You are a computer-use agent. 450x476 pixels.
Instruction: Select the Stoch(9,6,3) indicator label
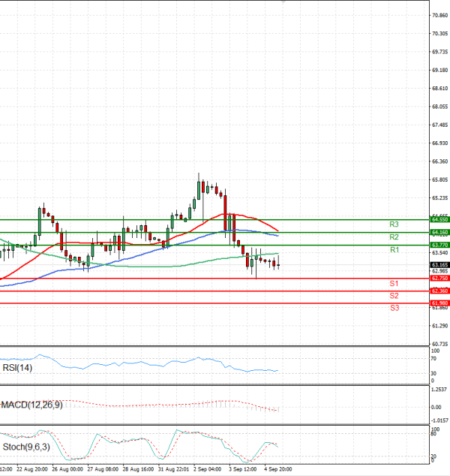27,447
